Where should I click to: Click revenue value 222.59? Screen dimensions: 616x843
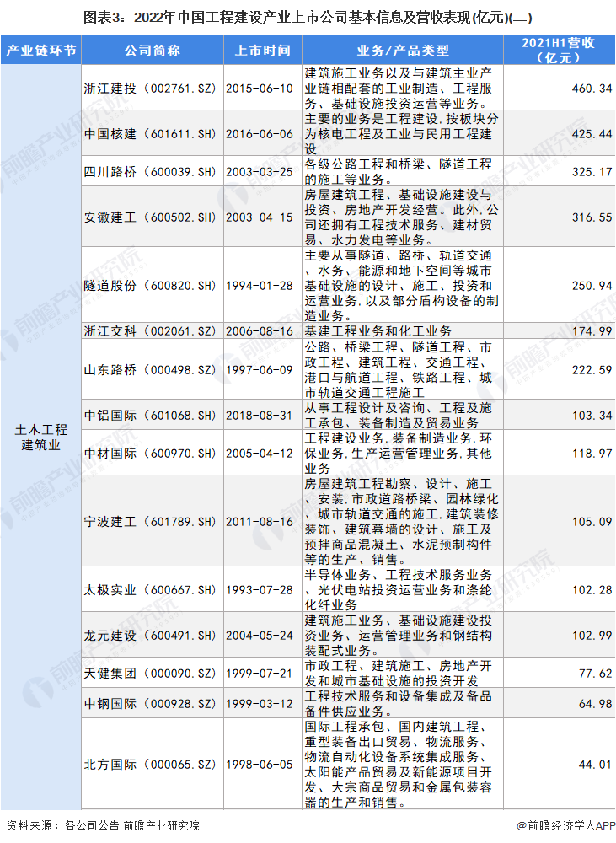click(x=592, y=370)
